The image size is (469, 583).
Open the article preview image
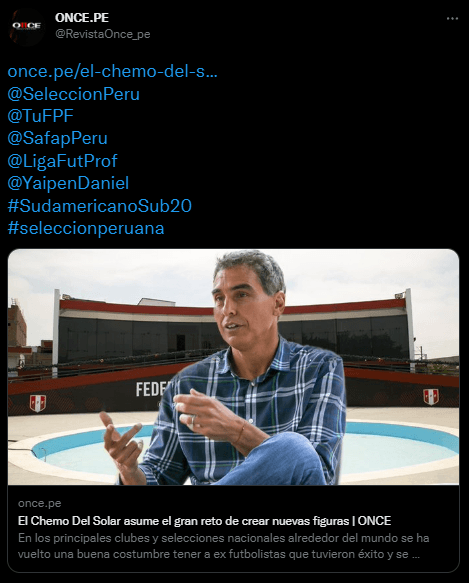(233, 367)
